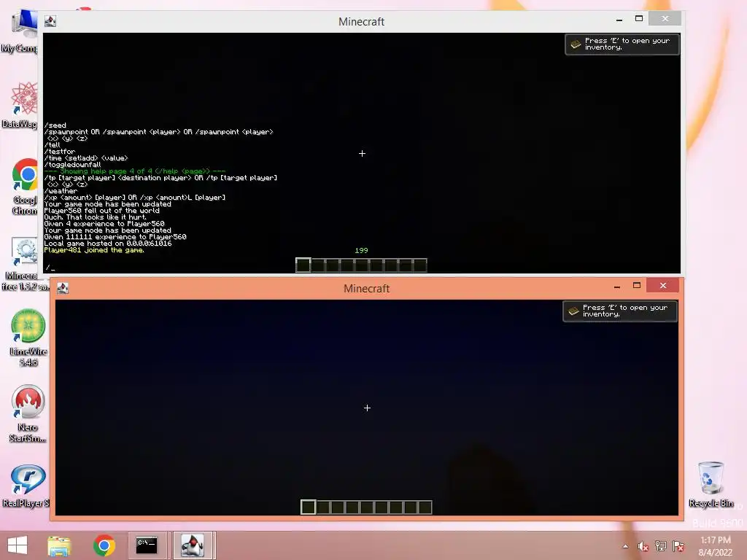Click the 'Showing help page 4 of 4' line
747x560 pixels.
pyautogui.click(x=135, y=171)
